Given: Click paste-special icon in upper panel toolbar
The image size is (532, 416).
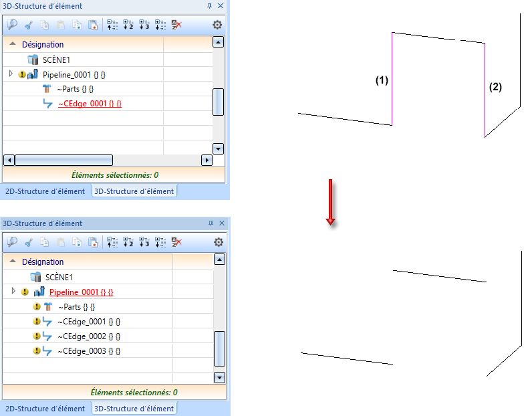Looking at the screenshot, I should tap(93, 25).
